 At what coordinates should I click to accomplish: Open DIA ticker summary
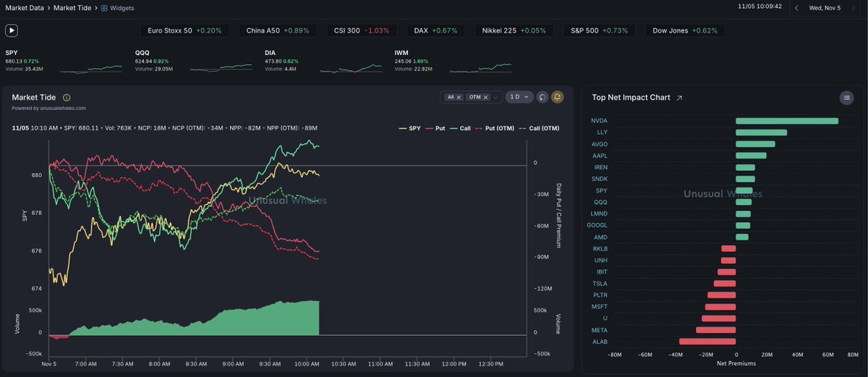[281, 61]
